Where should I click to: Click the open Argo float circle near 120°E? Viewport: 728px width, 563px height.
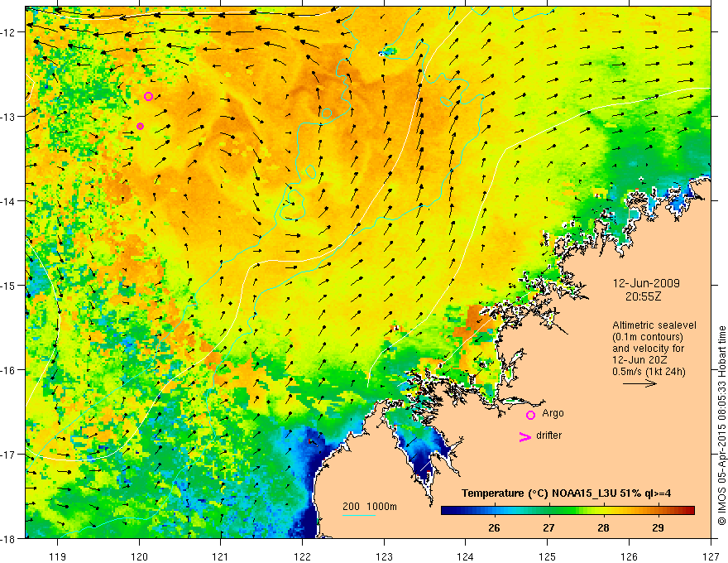149,97
